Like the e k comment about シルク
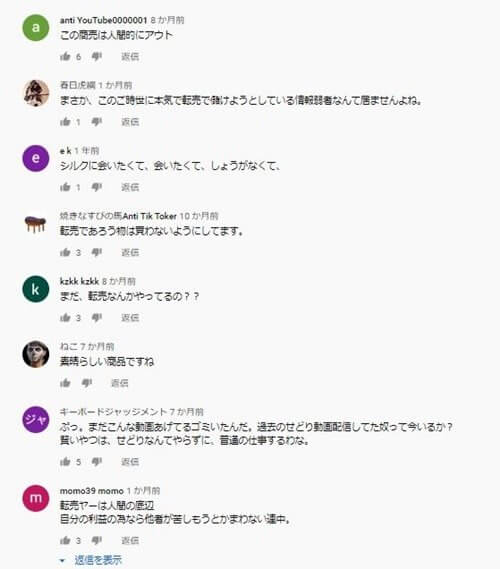Screen dimensions: 500x569 pos(65,187)
